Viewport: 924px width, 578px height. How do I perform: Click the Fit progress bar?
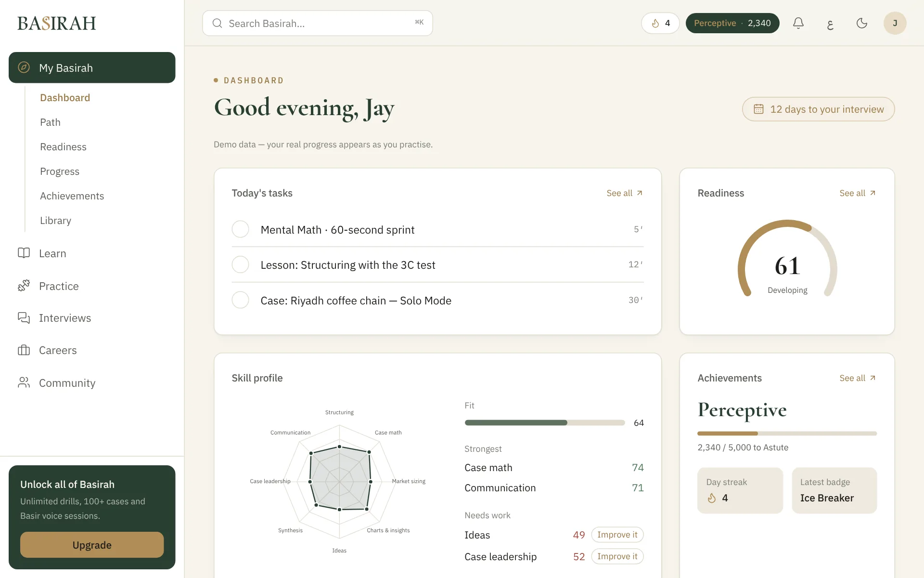(x=545, y=422)
